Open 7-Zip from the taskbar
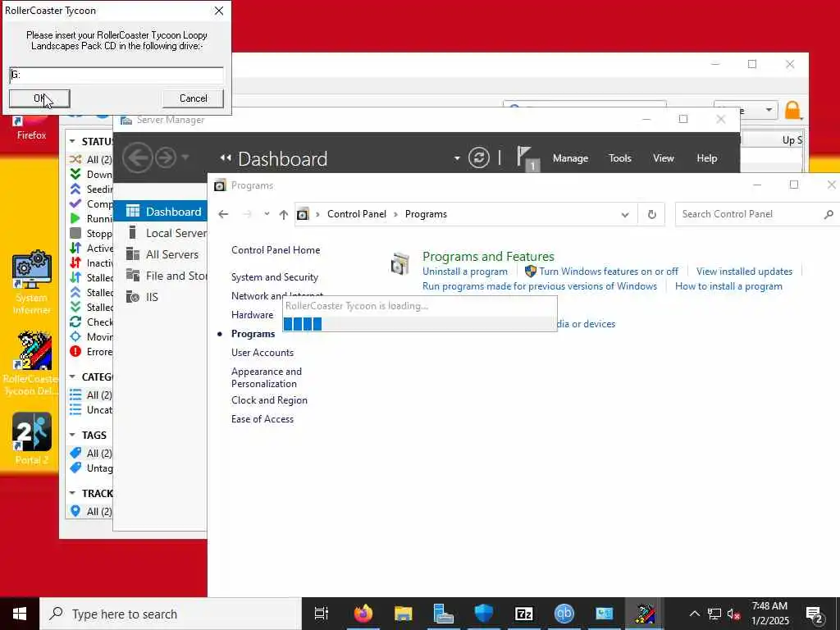 pos(523,614)
